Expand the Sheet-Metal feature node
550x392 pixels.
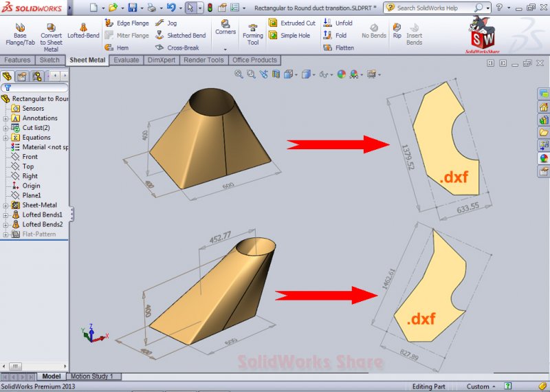point(5,206)
